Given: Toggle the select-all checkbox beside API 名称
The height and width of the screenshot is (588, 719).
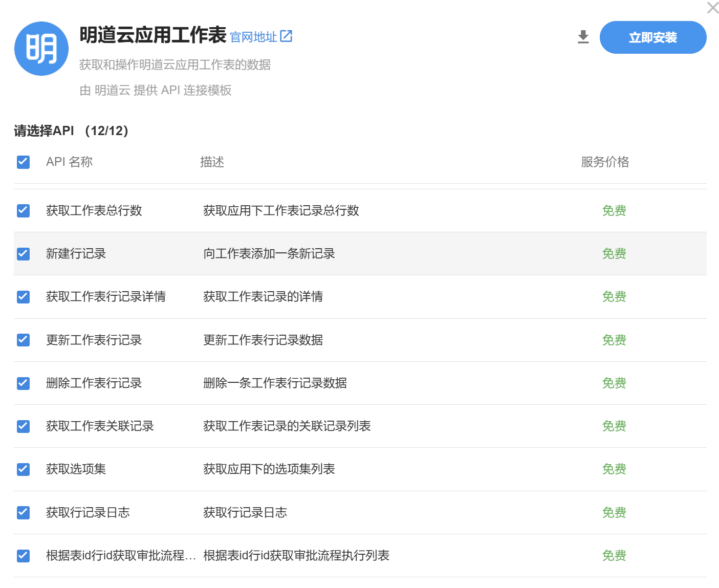Looking at the screenshot, I should pyautogui.click(x=24, y=162).
